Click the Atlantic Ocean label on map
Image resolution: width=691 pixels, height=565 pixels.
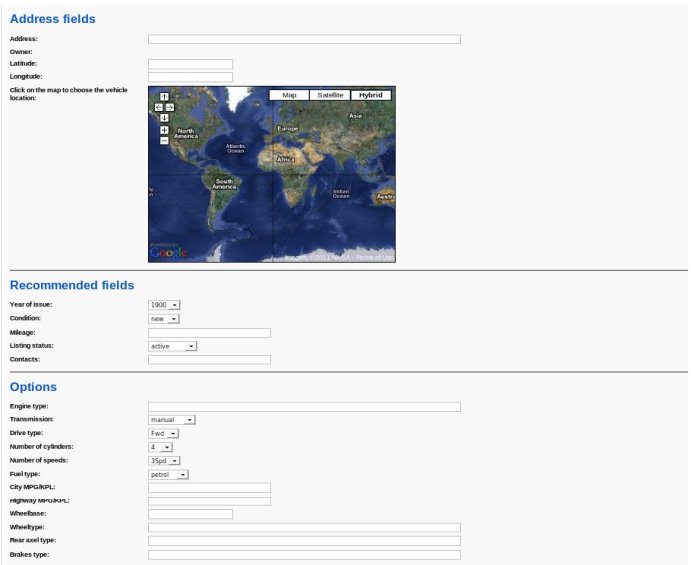[x=235, y=149]
